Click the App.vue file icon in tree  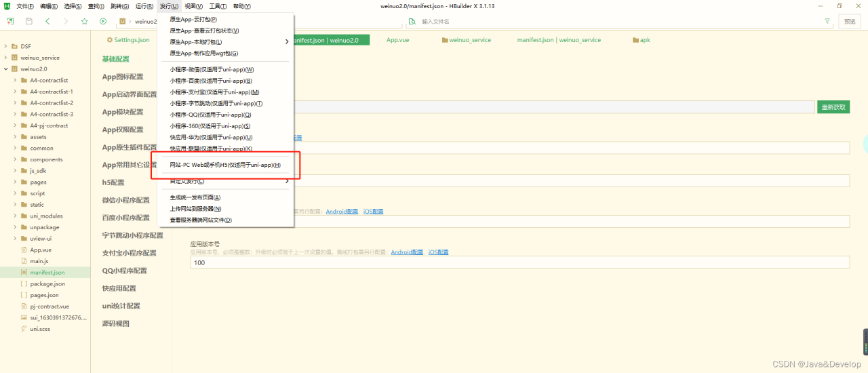pos(24,250)
